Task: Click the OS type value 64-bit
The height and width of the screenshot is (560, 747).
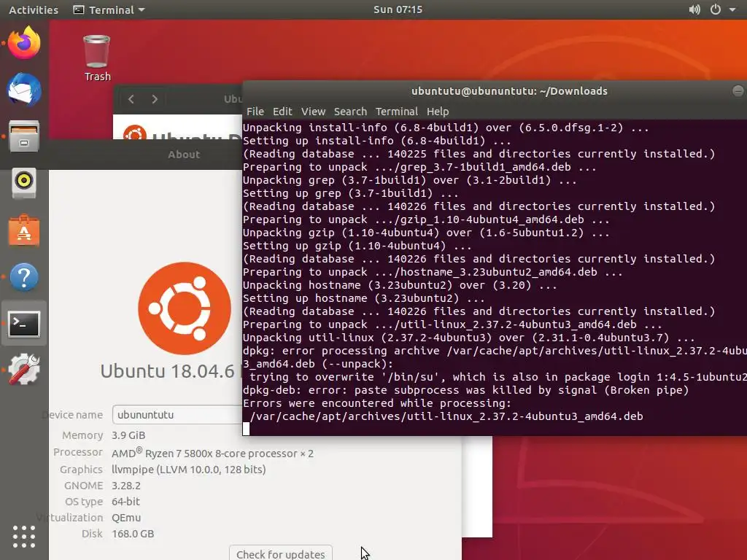Action: [125, 502]
